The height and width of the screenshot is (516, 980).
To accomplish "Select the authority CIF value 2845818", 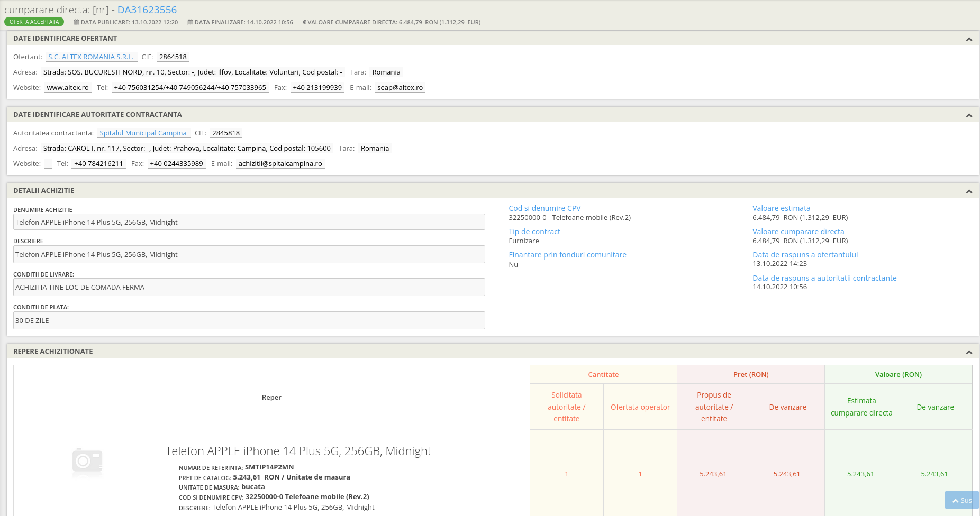I will pyautogui.click(x=226, y=133).
